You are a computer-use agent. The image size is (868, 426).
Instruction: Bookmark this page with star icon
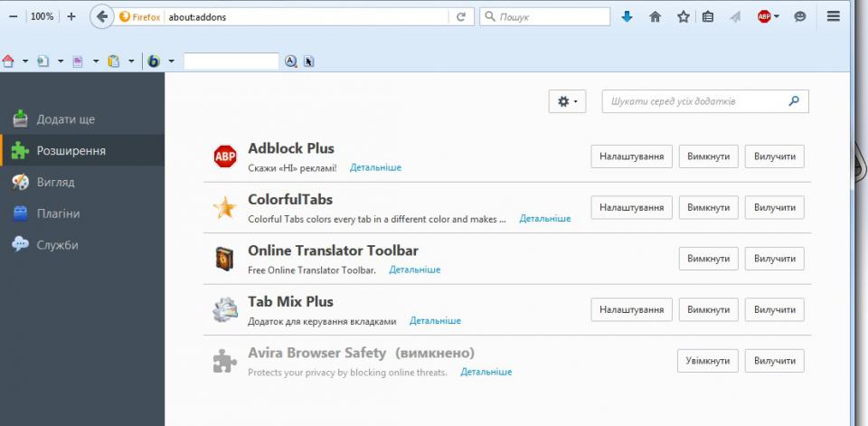click(684, 16)
